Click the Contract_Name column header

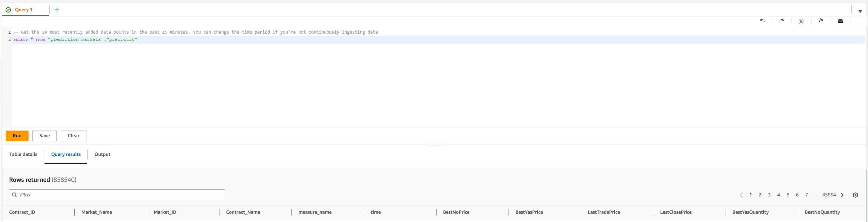click(243, 212)
